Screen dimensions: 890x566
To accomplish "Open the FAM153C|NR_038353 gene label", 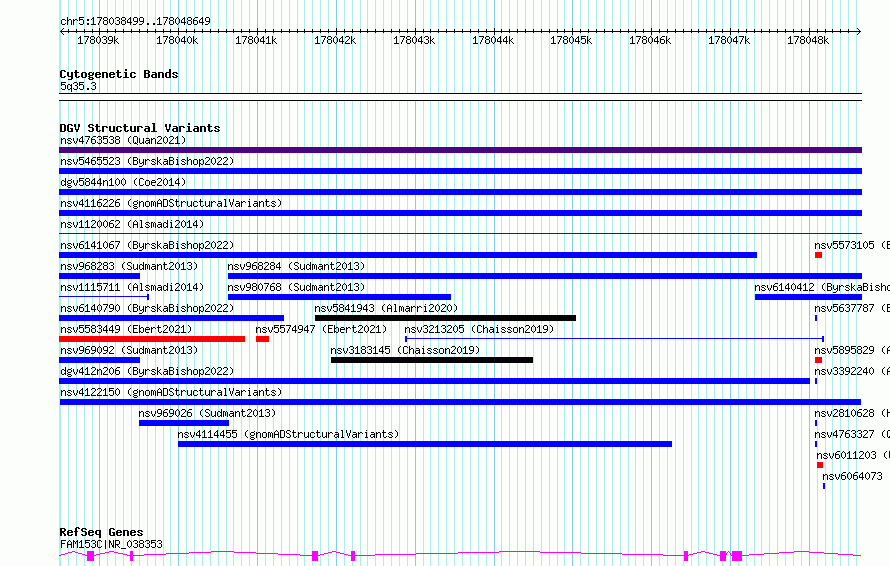I will point(111,544).
